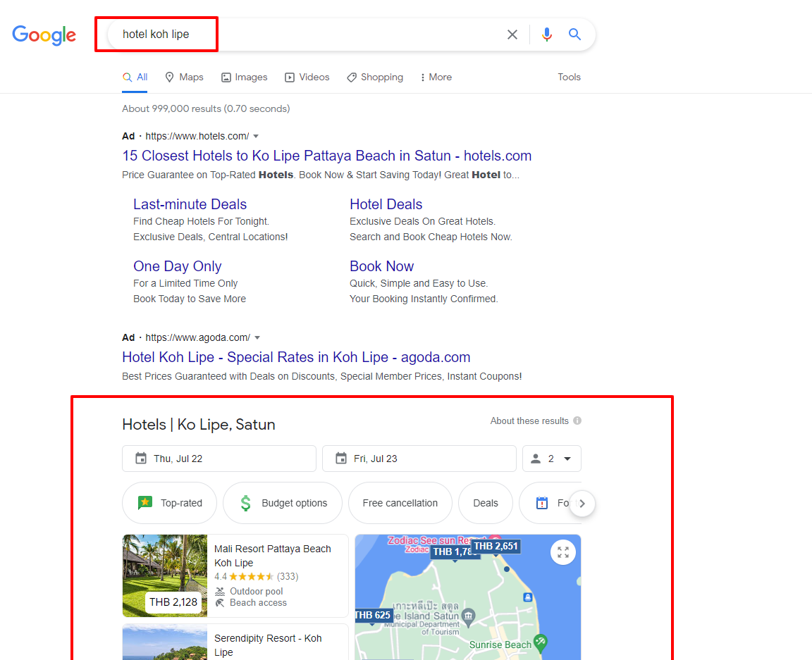Expand the hotels.com ad info arrow

(256, 136)
